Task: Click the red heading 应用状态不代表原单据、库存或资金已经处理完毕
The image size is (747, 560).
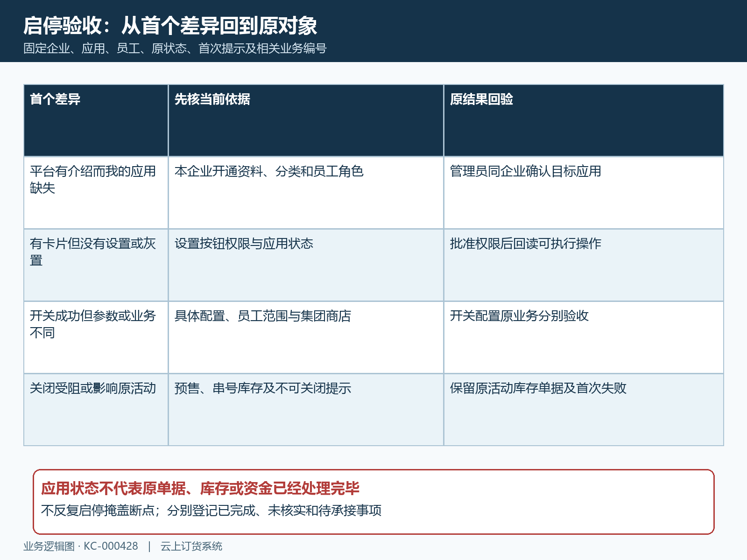Action: (200, 489)
